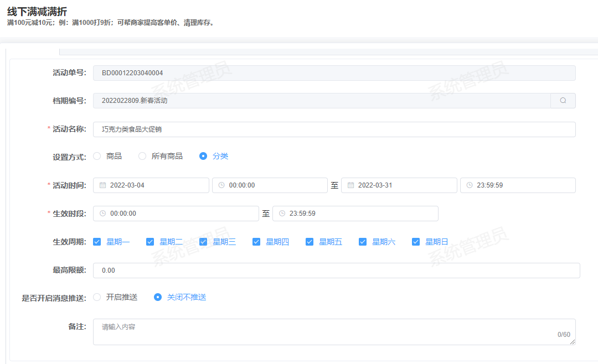Click clock icon in activity end time 23:59:59
Screen dimensions: 598x364
470,185
